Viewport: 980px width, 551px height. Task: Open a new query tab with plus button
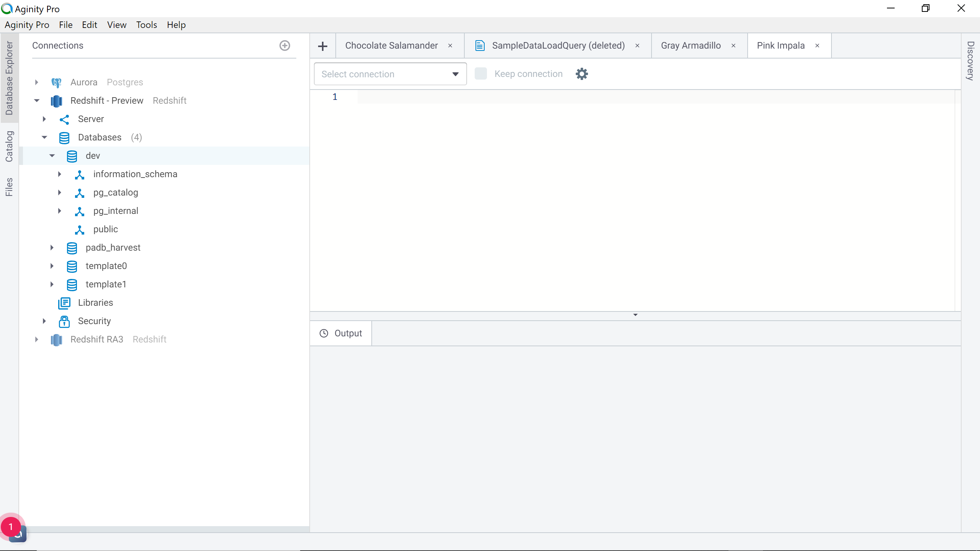323,46
